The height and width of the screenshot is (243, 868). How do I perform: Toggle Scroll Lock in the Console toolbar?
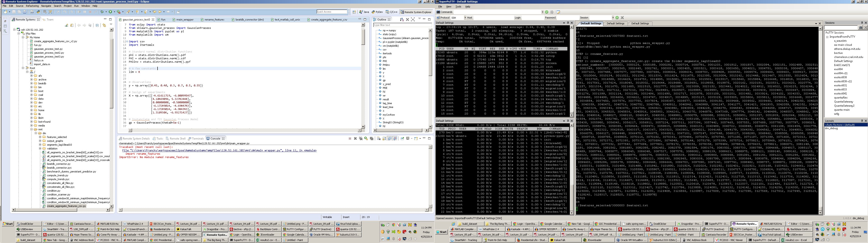tap(384, 138)
